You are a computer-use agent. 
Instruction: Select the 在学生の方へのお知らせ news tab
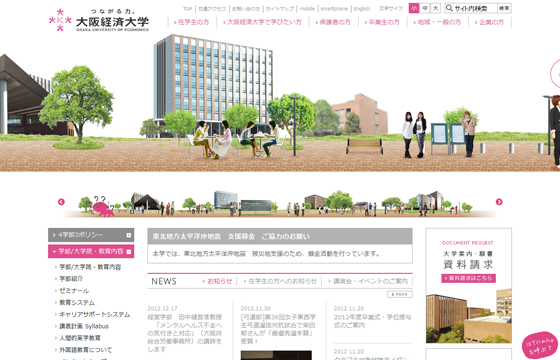tap(280, 281)
